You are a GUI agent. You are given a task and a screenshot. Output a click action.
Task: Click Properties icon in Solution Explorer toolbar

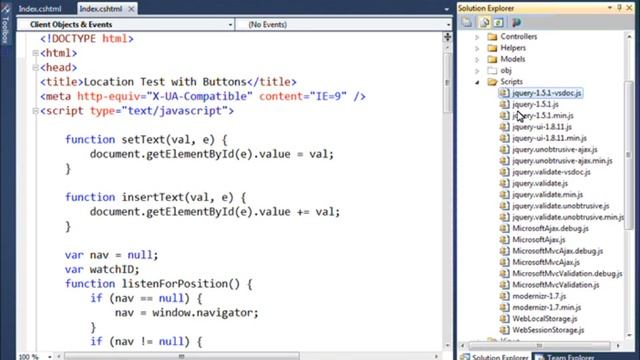(467, 22)
